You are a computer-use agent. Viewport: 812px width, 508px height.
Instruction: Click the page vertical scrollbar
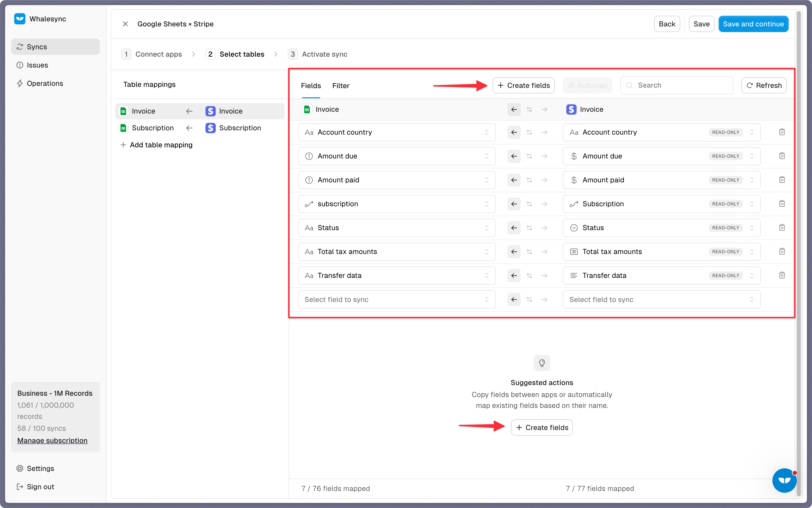pyautogui.click(x=799, y=254)
